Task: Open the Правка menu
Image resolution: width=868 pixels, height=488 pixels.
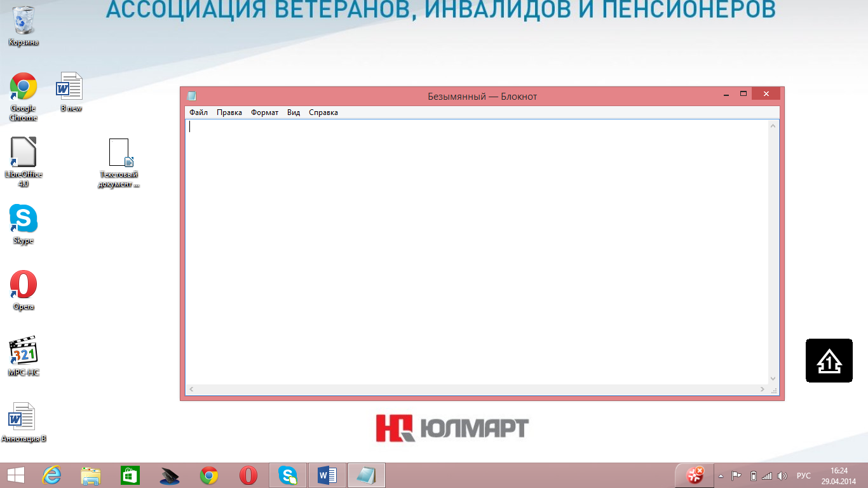Action: (229, 112)
